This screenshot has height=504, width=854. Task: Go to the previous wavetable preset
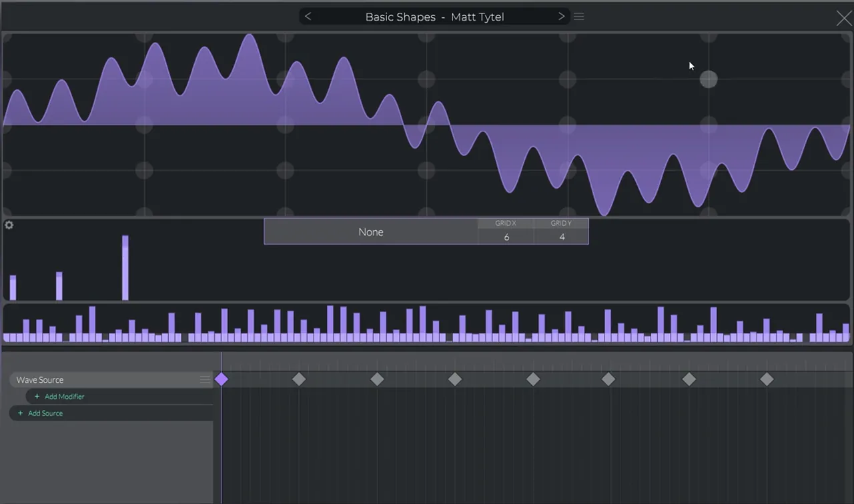[x=308, y=17]
